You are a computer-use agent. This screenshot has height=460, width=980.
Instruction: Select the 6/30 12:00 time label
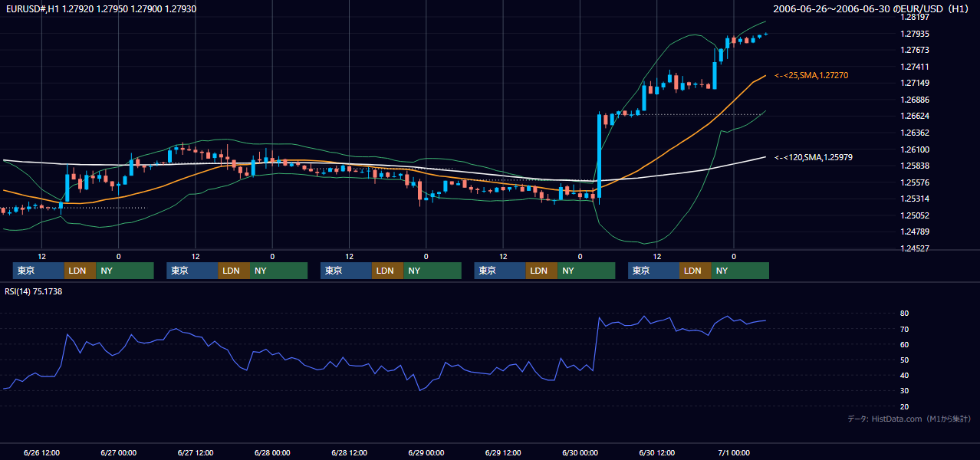(x=656, y=452)
